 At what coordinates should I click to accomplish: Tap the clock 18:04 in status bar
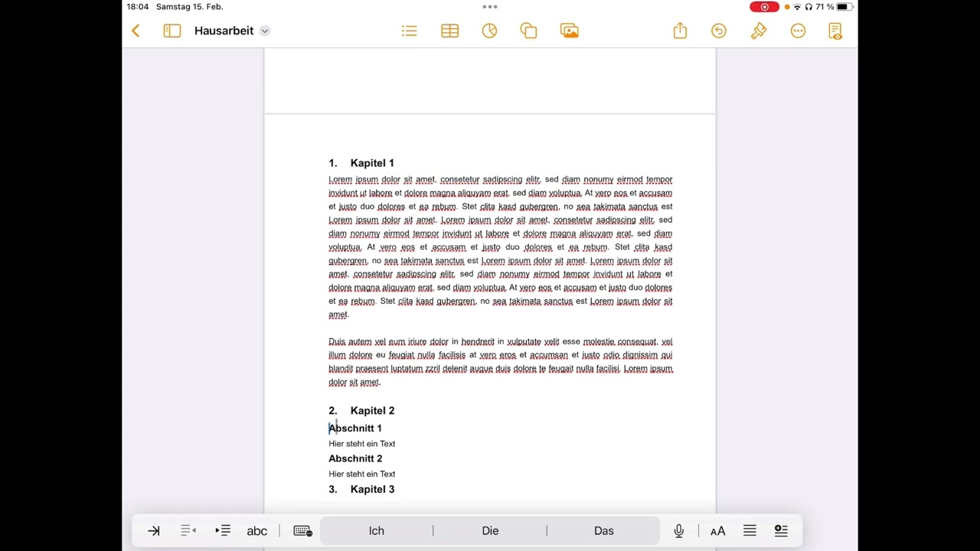138,7
